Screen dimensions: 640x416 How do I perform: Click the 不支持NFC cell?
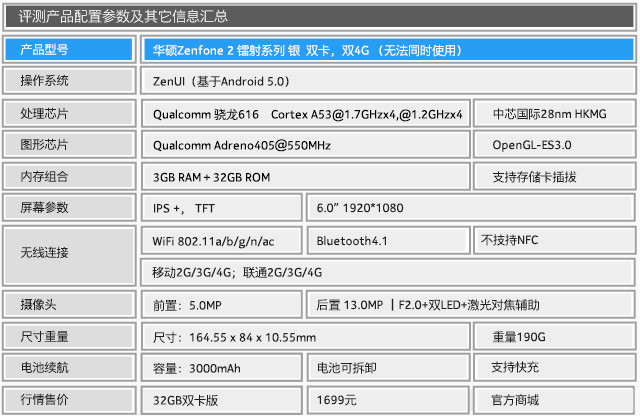554,240
